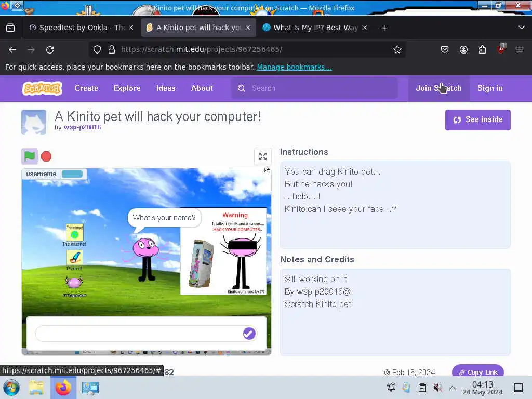Expand the list all tabs dropdown
Viewport: 532px width, 399px height.
522,28
